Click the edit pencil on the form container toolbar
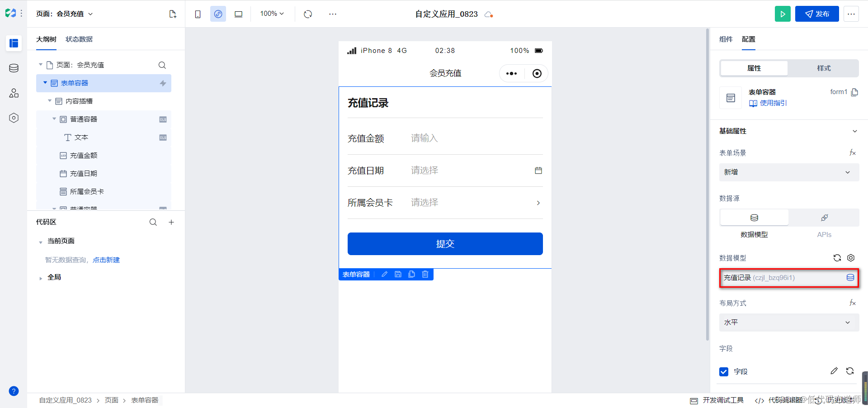The width and height of the screenshot is (868, 408). point(385,274)
